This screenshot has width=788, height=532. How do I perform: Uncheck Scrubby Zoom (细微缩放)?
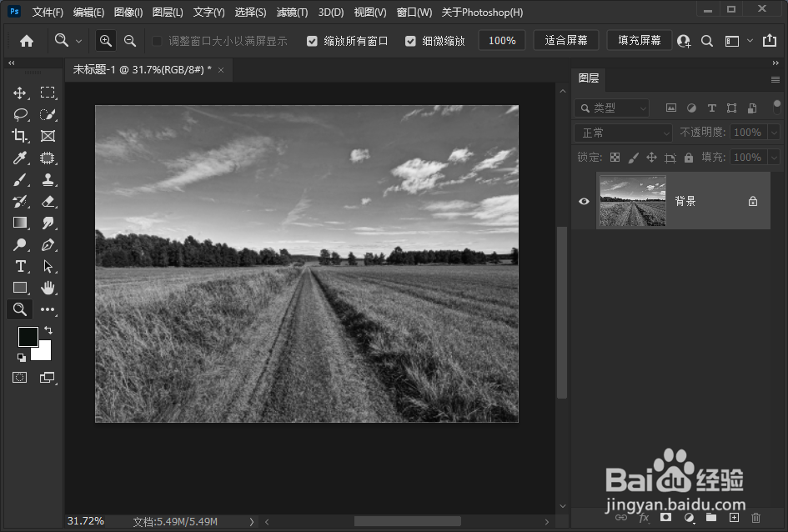(410, 41)
